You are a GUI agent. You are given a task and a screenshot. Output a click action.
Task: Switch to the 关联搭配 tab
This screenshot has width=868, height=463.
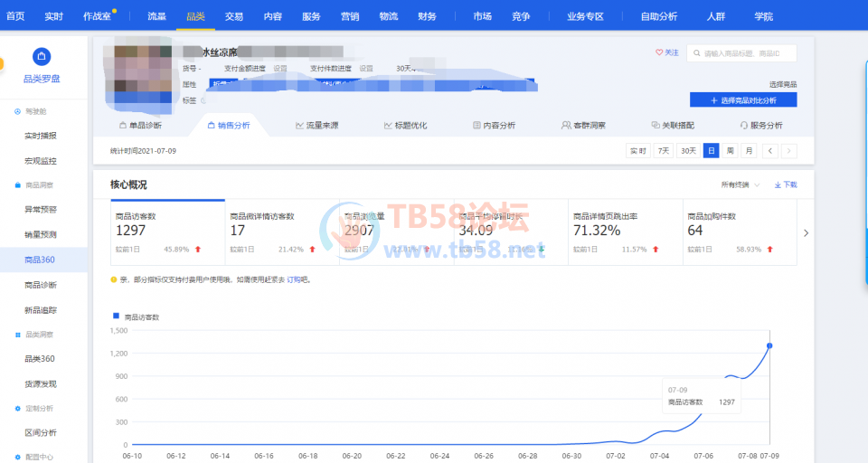(673, 125)
